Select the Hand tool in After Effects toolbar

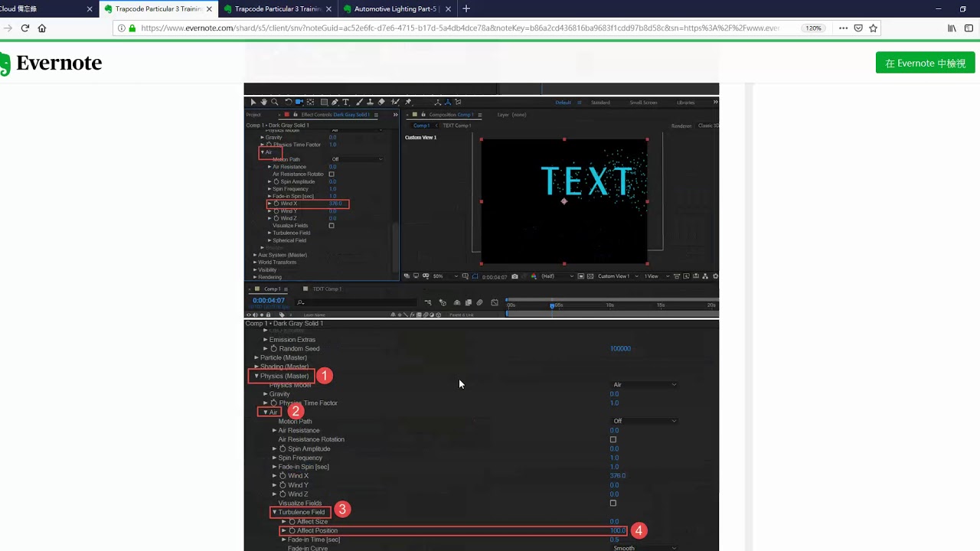click(263, 102)
